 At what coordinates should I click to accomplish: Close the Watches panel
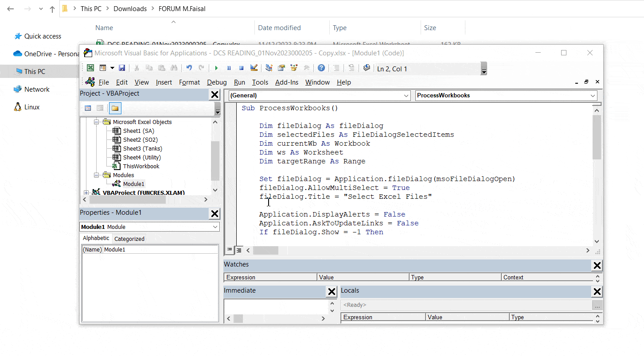[x=597, y=266]
